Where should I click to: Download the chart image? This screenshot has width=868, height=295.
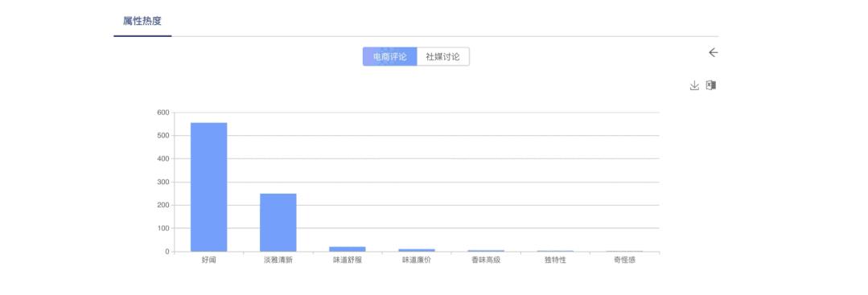[694, 85]
